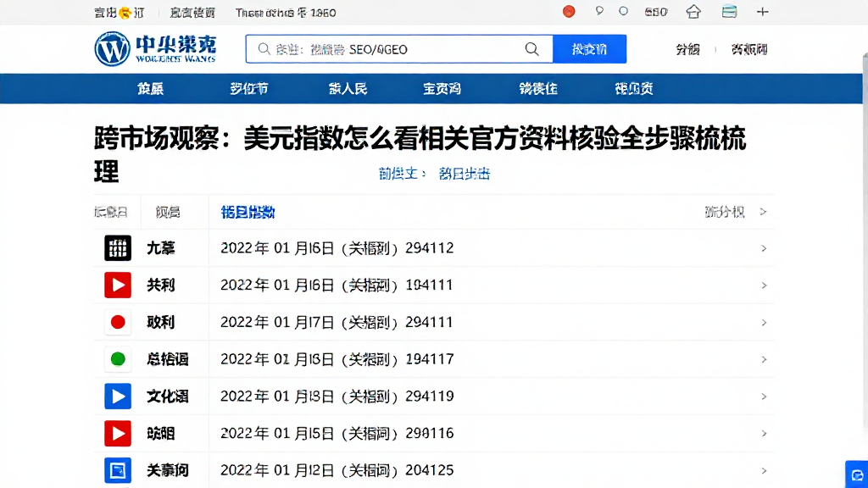Click the 2022年 01月16日 294112 text
This screenshot has height=488, width=868.
click(x=337, y=248)
